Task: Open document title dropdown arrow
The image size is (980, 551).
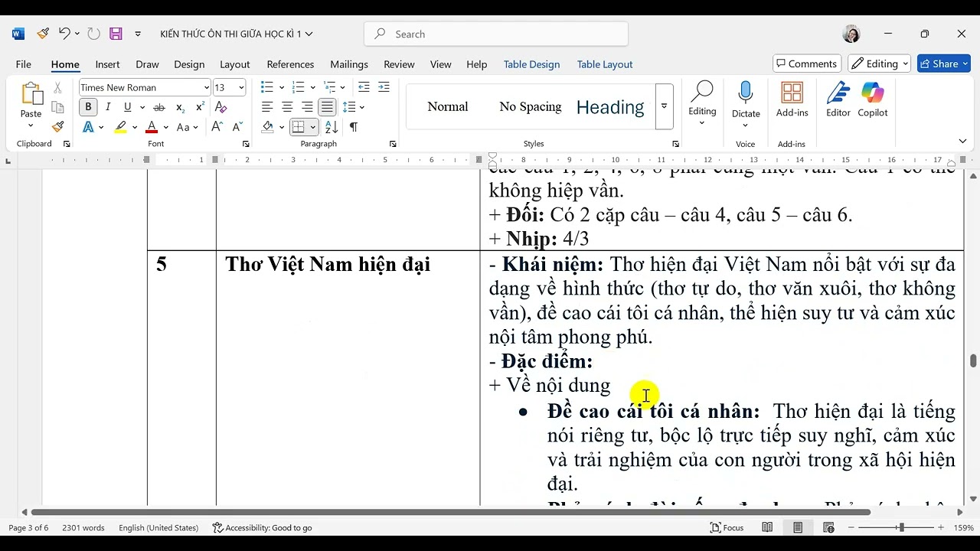Action: click(309, 34)
